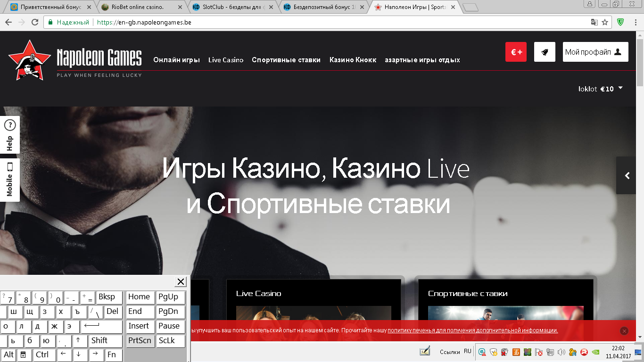Click the context menu key on keyboard
The height and width of the screenshot is (362, 644).
click(x=25, y=355)
